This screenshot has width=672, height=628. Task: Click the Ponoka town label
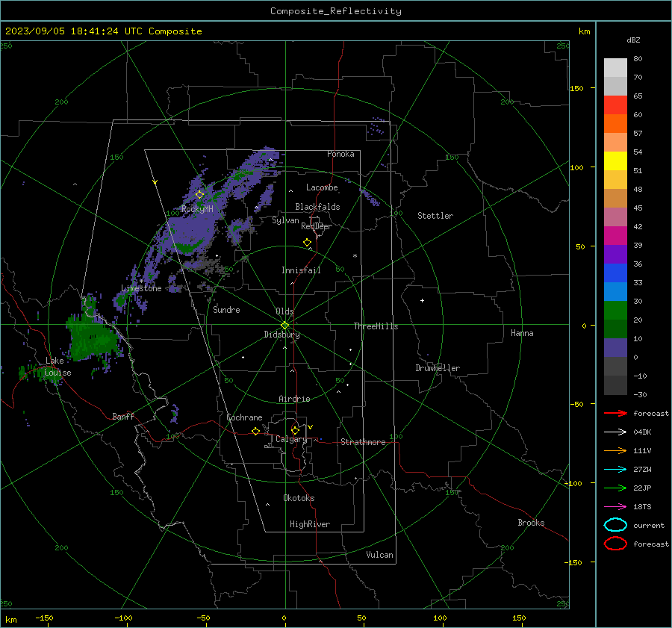[340, 154]
